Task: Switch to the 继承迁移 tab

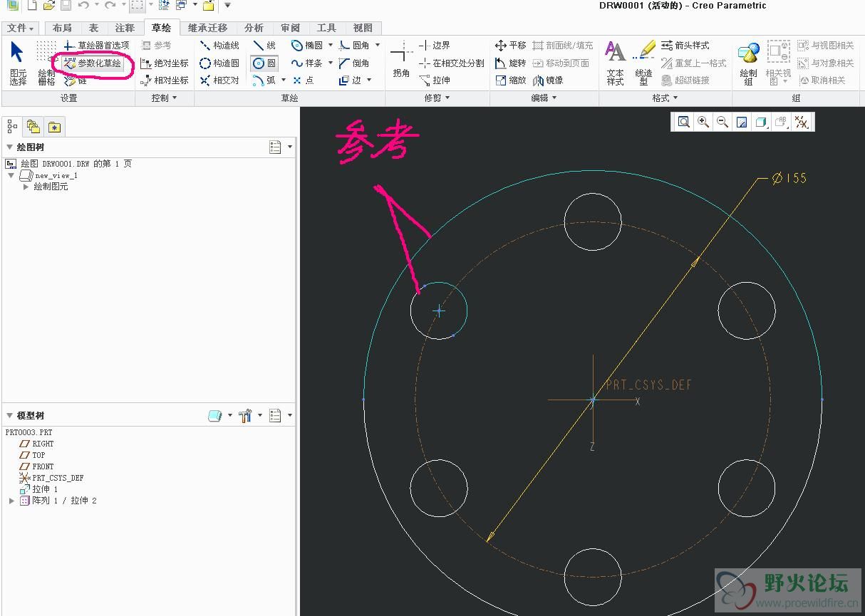Action: tap(207, 28)
